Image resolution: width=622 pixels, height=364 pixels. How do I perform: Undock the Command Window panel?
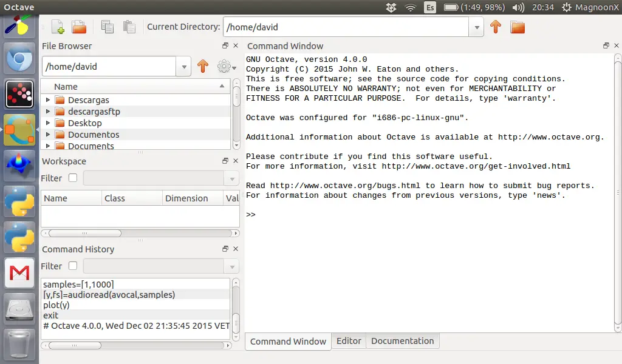(x=606, y=45)
